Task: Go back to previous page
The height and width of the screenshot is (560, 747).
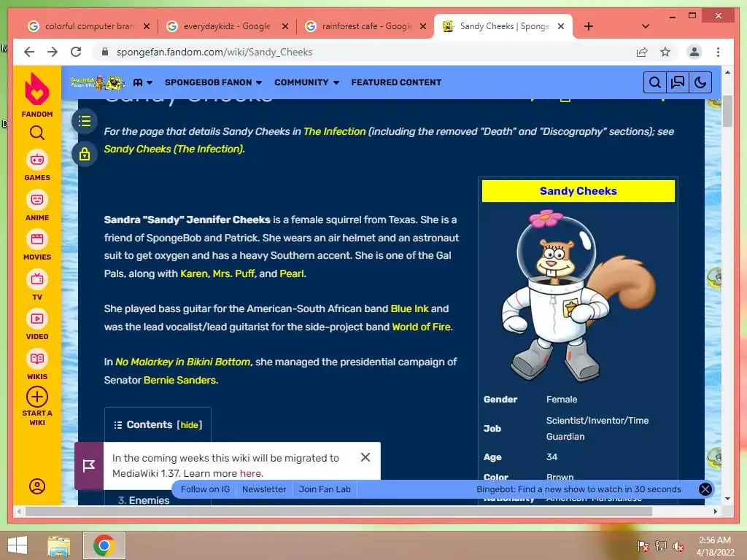Action: [29, 52]
